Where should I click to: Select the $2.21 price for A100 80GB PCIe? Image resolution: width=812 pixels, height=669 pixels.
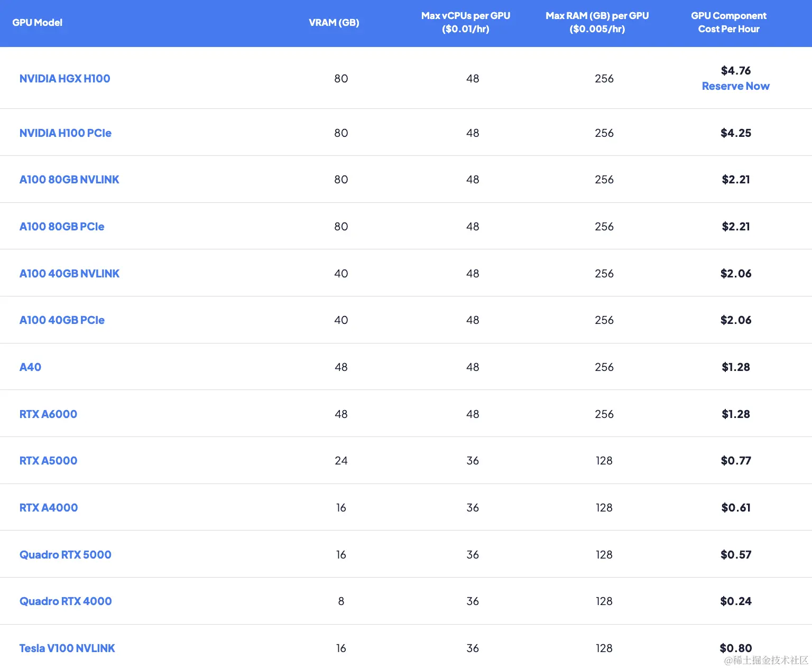coord(736,226)
